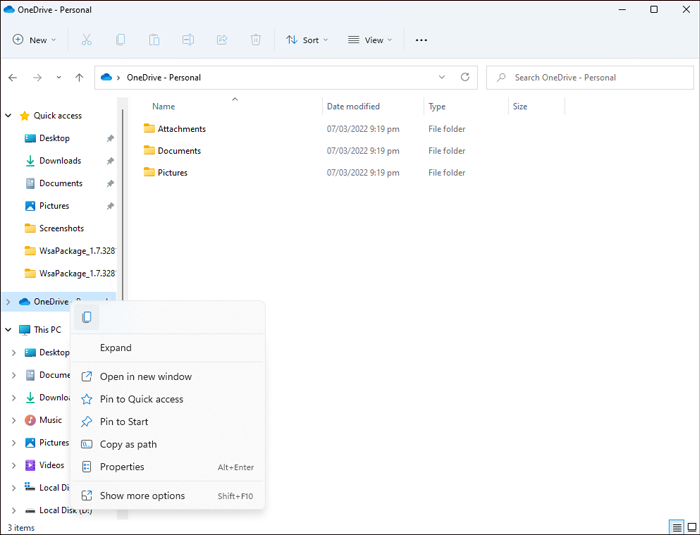Open address bar history dropdown
Image resolution: width=700 pixels, height=535 pixels.
pyautogui.click(x=442, y=77)
